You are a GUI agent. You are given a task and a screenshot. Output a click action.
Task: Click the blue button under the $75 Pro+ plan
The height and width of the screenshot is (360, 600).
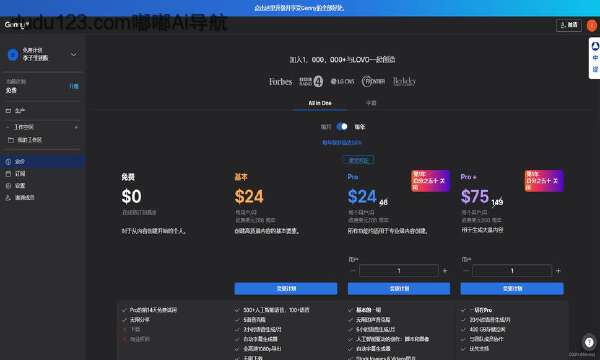pyautogui.click(x=512, y=289)
